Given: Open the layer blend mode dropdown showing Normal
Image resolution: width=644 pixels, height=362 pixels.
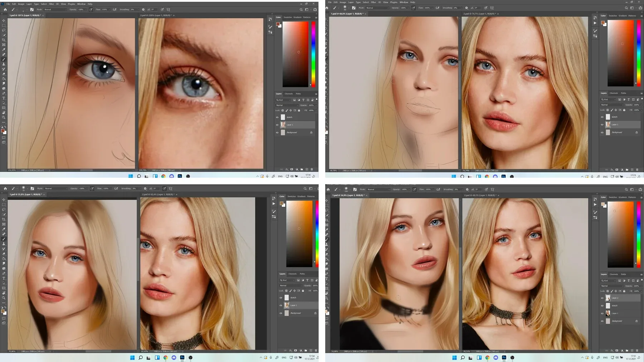Looking at the screenshot, I should [284, 105].
